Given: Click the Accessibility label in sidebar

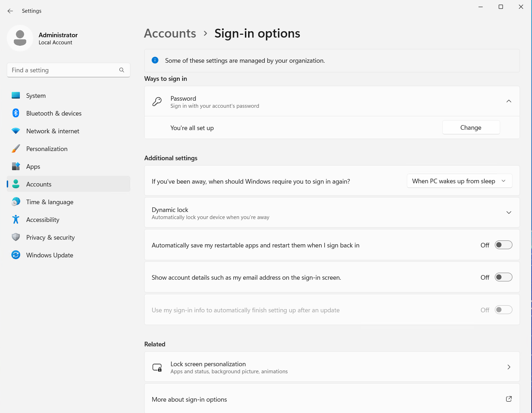Looking at the screenshot, I should tap(43, 220).
